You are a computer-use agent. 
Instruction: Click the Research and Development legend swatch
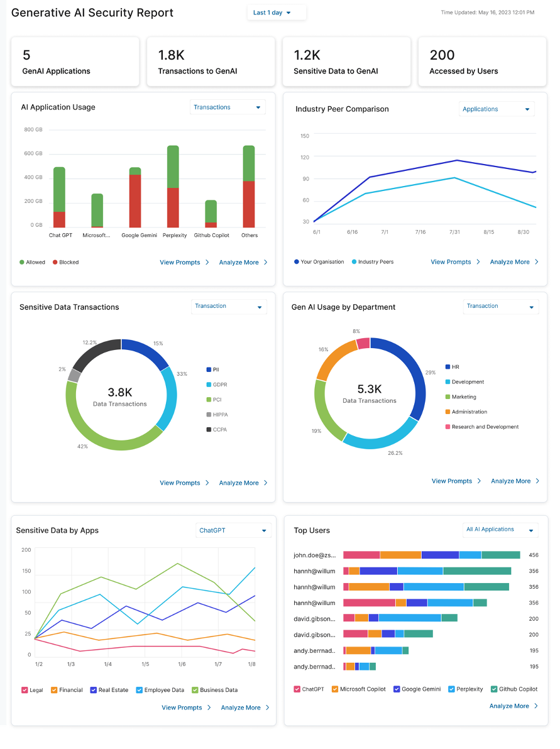tap(447, 427)
